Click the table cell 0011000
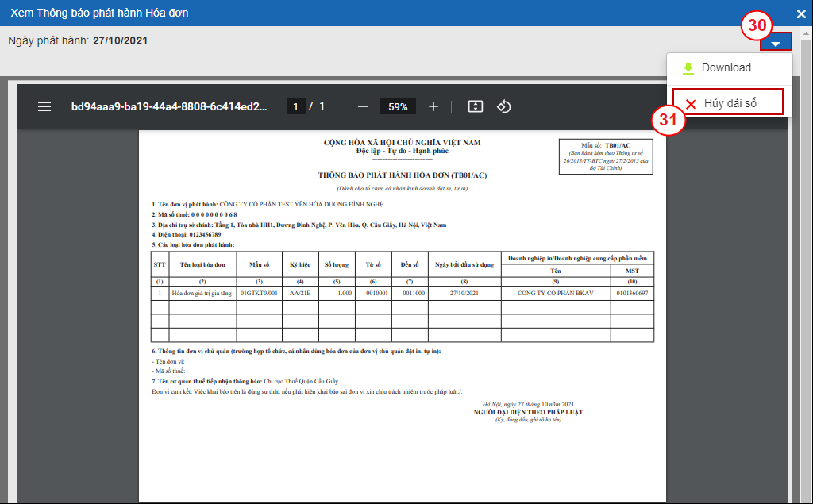This screenshot has width=813, height=504. (410, 294)
